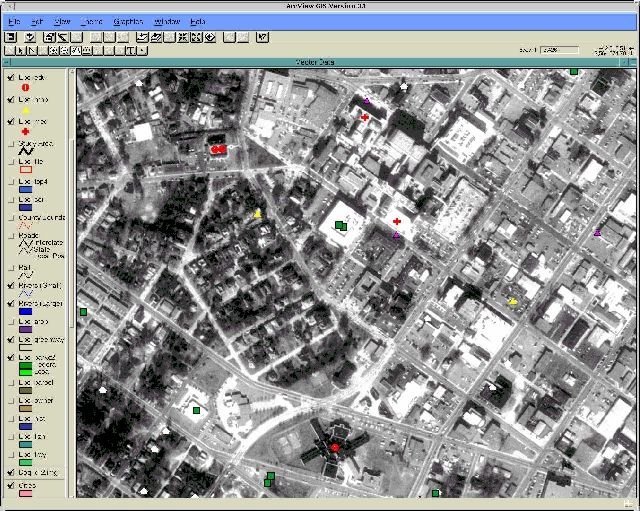Click the teal legend swatch

(x=25, y=444)
